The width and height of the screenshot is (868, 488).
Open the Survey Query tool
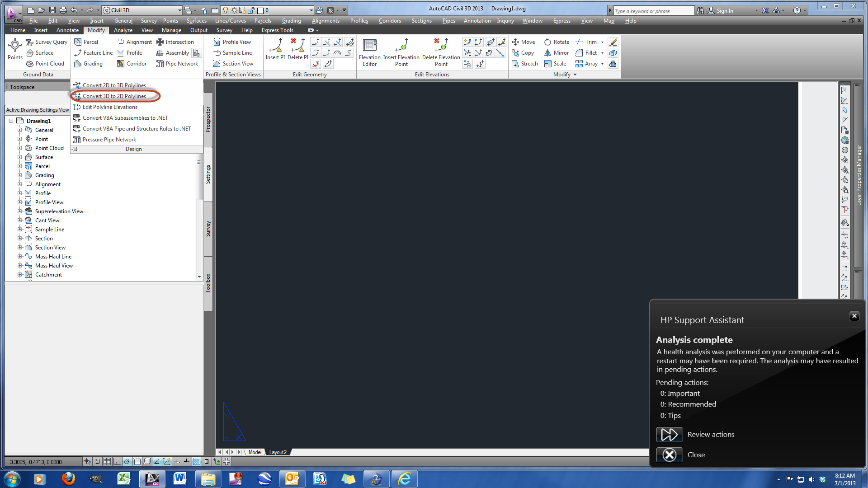tap(47, 42)
